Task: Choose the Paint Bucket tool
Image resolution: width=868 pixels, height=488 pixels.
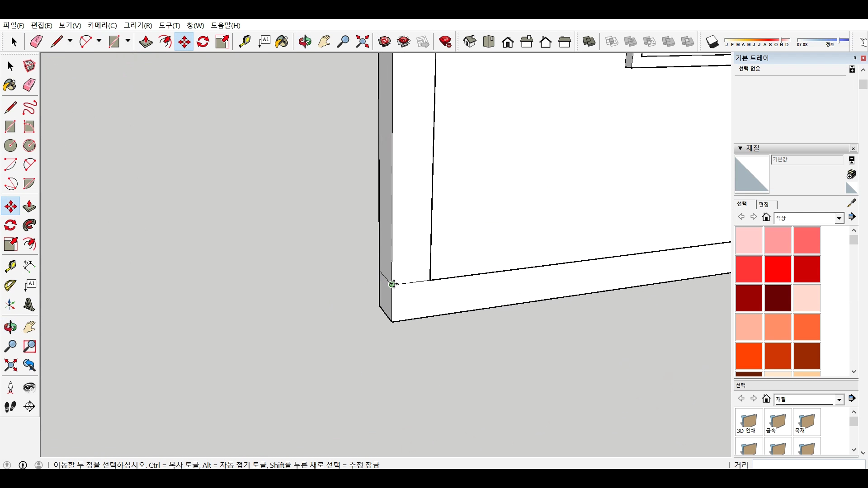Action: [10, 85]
